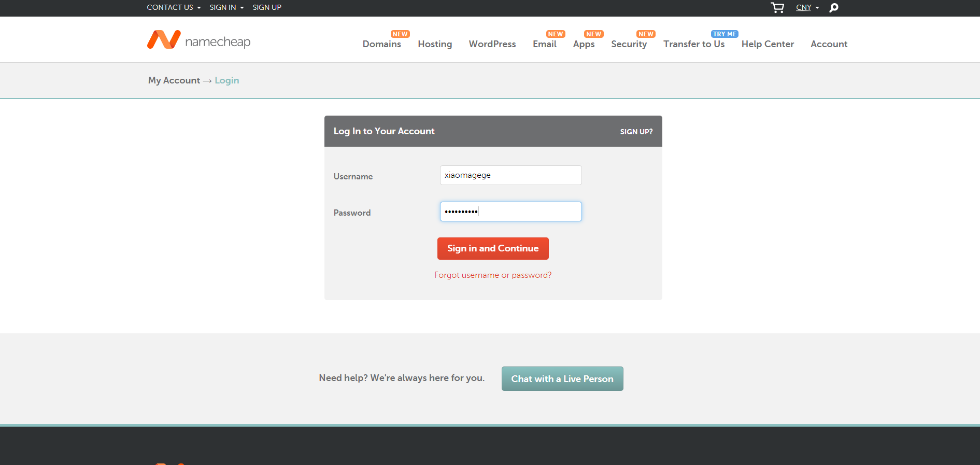
Task: Click the Login breadcrumb link
Action: point(227,80)
